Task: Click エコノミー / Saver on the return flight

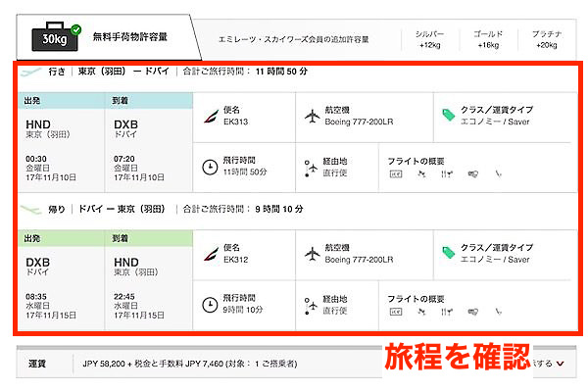Action: tap(495, 260)
